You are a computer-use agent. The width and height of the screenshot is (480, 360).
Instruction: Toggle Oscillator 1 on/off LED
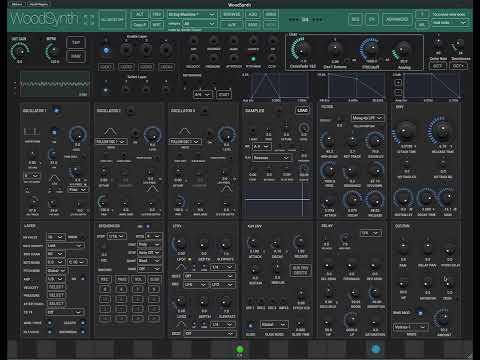(x=56, y=110)
